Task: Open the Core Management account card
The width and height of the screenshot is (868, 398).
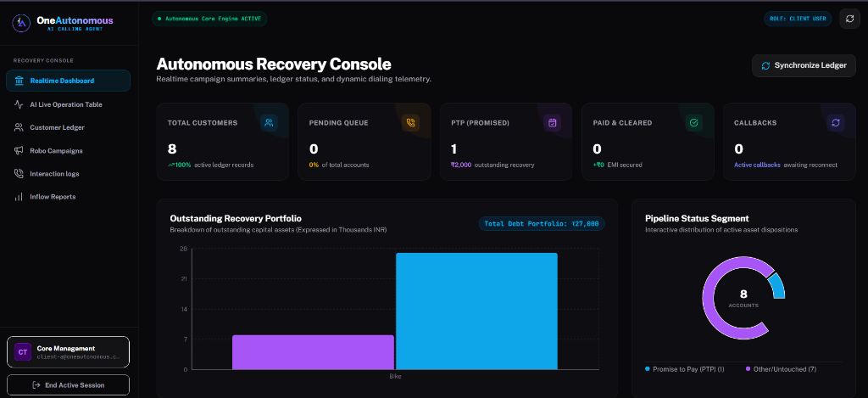Action: 68,352
